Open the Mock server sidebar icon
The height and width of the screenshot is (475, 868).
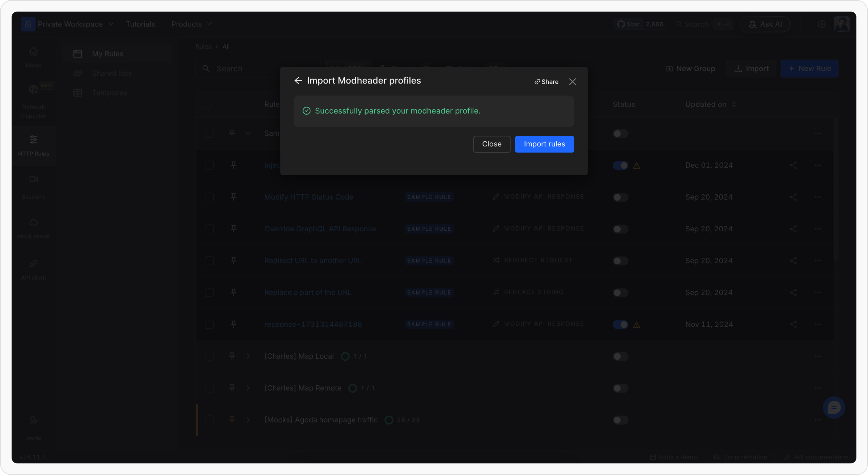click(x=33, y=222)
